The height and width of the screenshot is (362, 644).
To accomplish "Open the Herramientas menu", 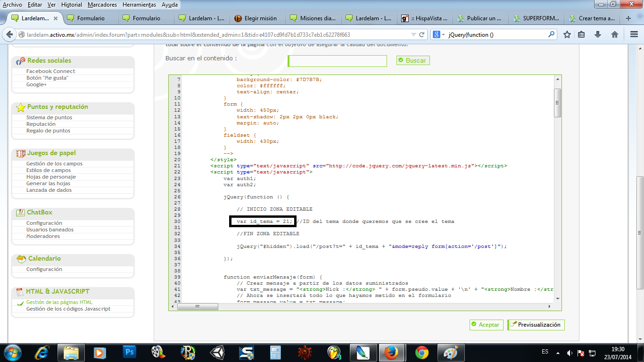I will 139,5.
